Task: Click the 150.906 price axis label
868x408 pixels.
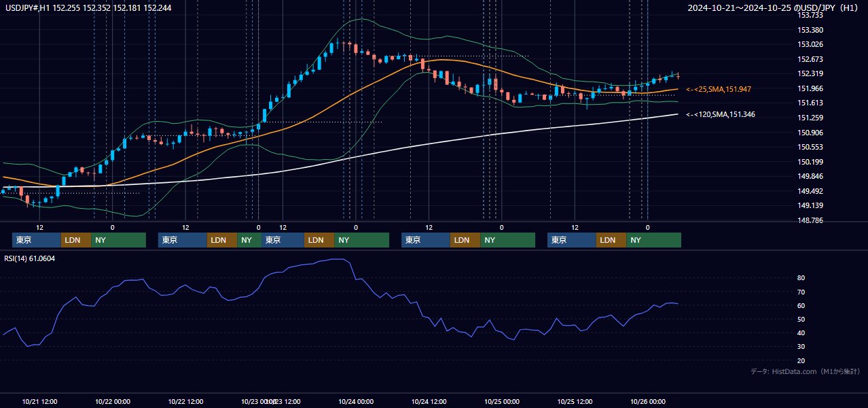Action: point(810,133)
